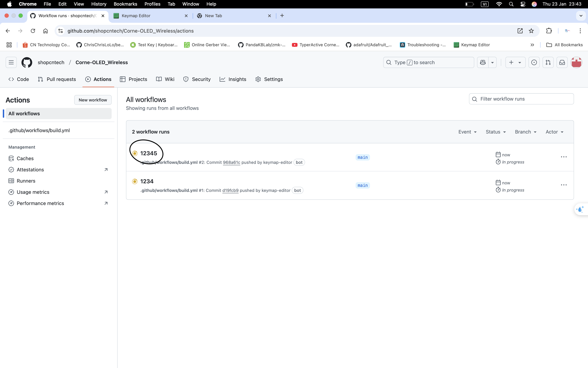This screenshot has width=588, height=368.
Task: Select All workflows in sidebar
Action: 58,114
